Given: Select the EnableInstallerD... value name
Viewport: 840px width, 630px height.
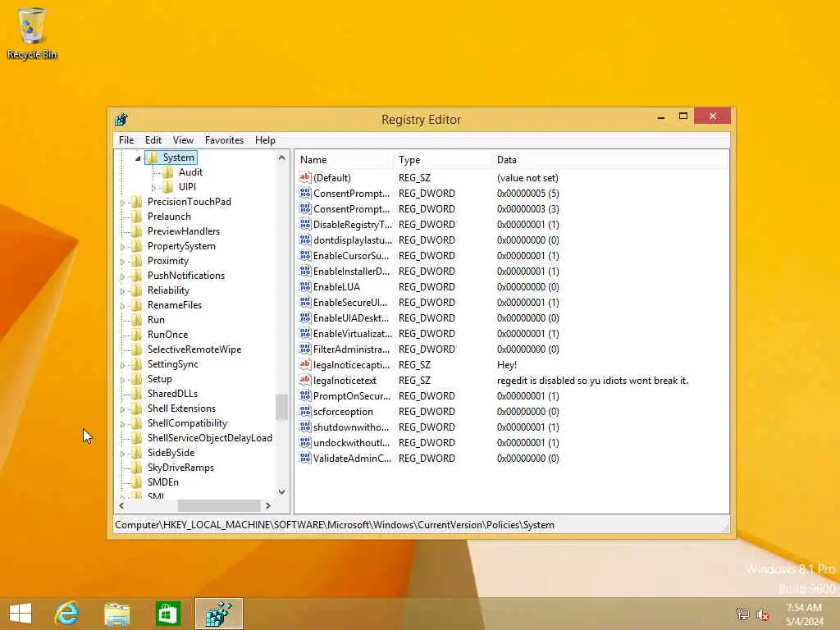Looking at the screenshot, I should tap(351, 271).
